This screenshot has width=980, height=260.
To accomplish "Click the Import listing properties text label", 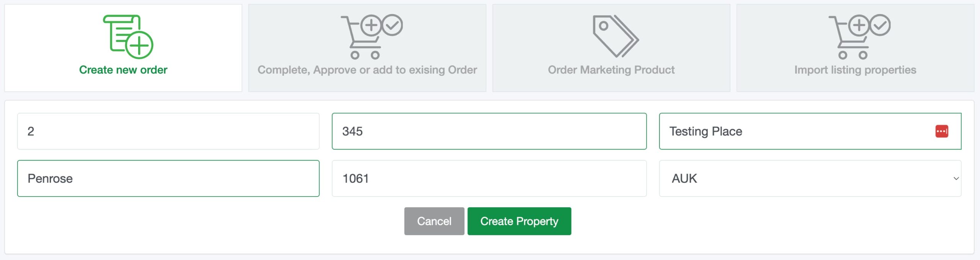I will [x=855, y=70].
